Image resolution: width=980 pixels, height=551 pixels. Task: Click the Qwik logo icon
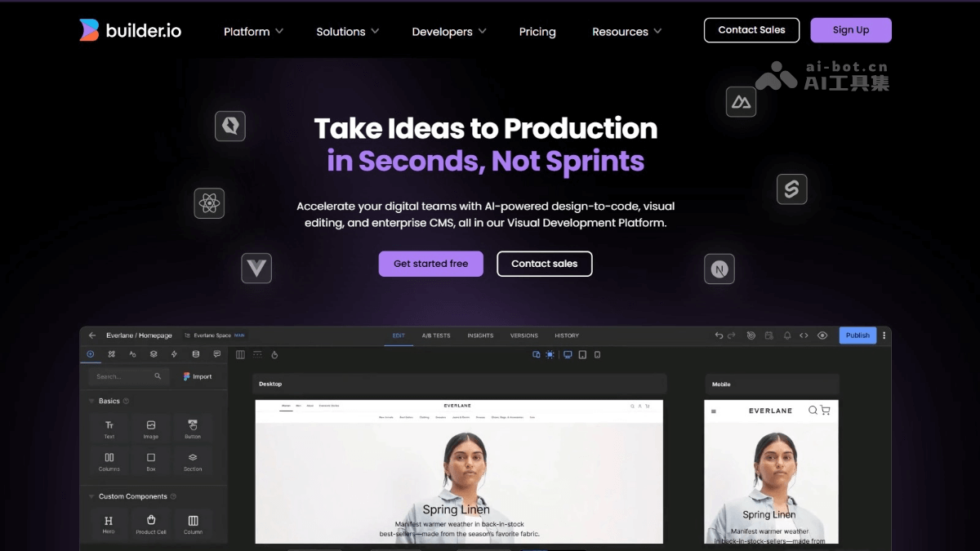point(230,126)
